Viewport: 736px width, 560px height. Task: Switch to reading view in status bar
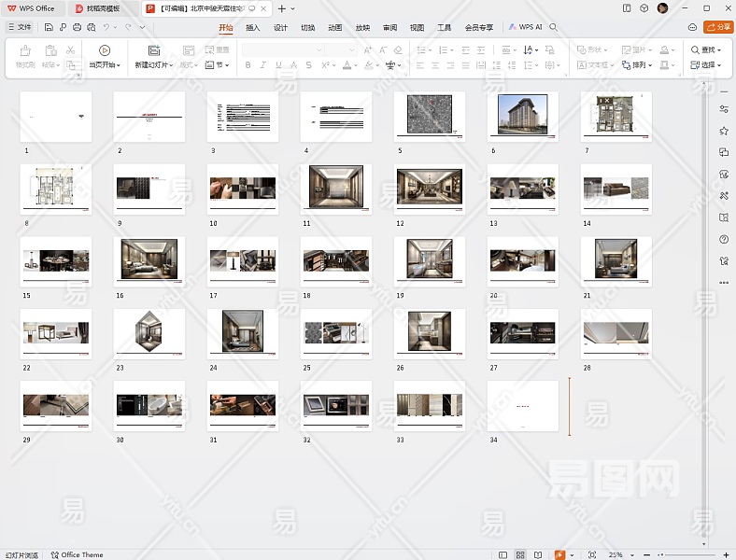tap(538, 554)
